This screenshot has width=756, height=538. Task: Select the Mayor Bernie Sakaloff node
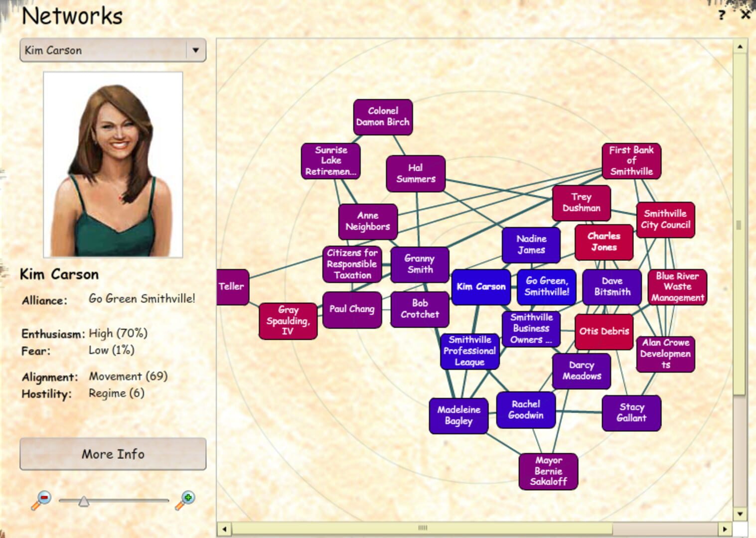tap(548, 471)
